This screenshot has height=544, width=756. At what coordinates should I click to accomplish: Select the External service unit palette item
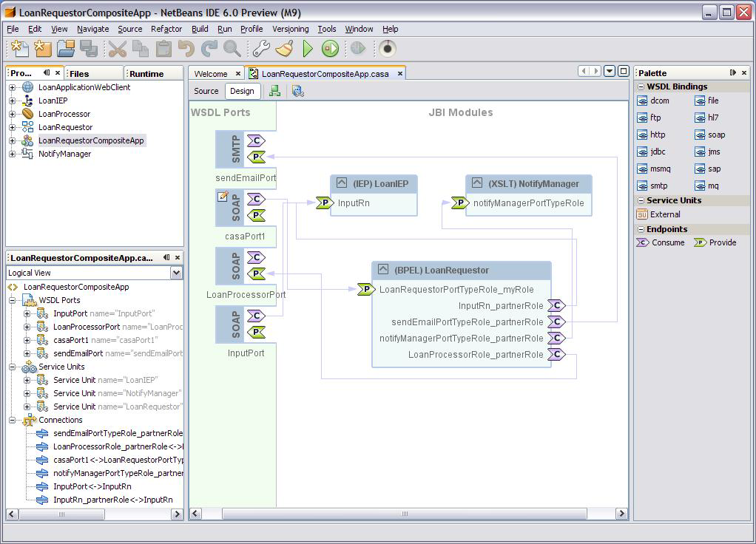pyautogui.click(x=658, y=214)
